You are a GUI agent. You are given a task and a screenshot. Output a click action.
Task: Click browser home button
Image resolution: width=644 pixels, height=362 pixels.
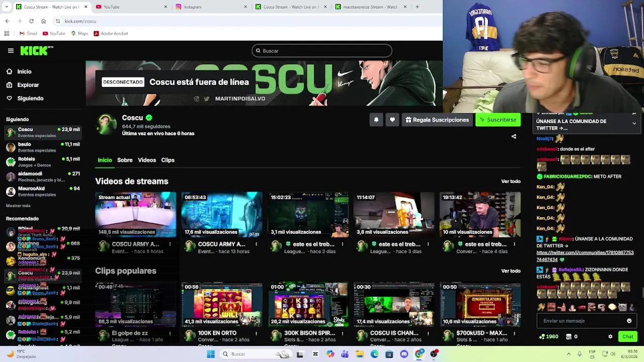44,21
